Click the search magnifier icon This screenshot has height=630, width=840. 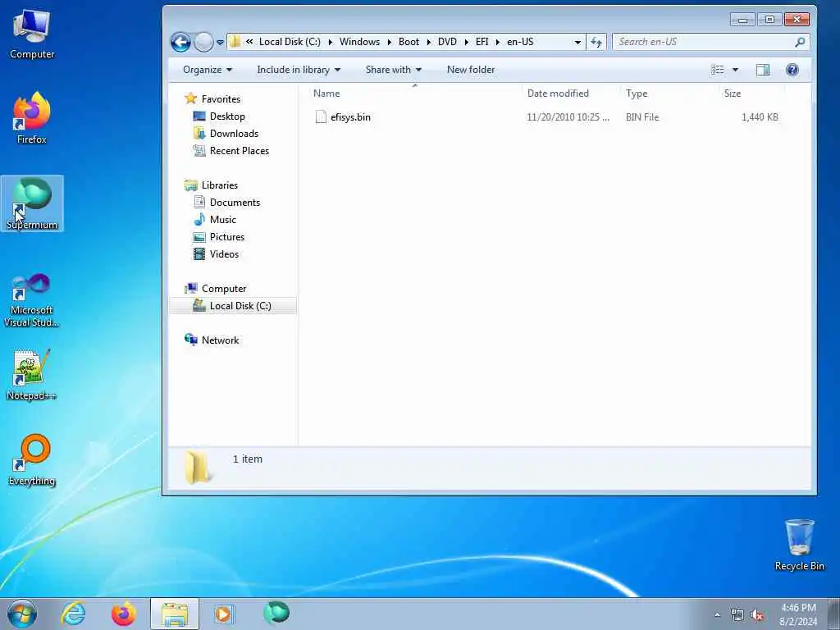pos(800,42)
